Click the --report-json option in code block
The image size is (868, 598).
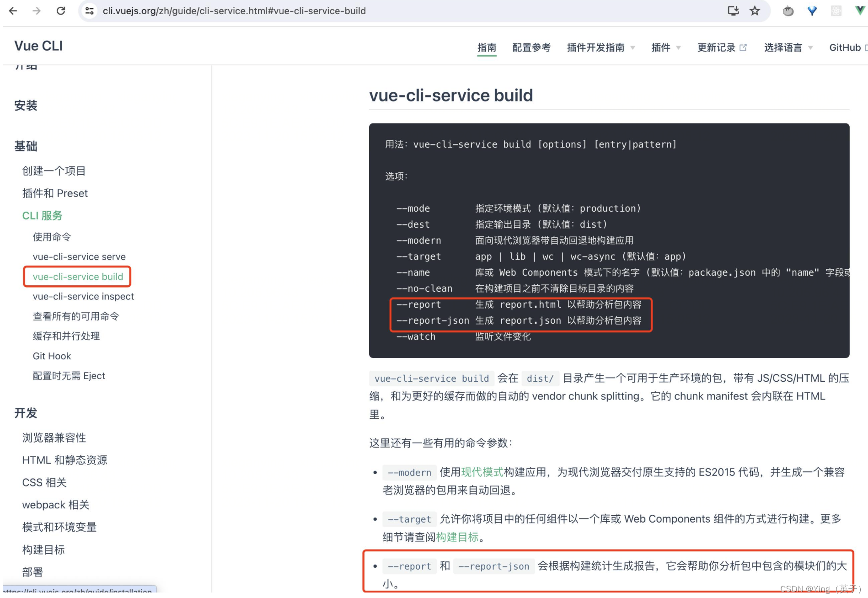pyautogui.click(x=433, y=320)
